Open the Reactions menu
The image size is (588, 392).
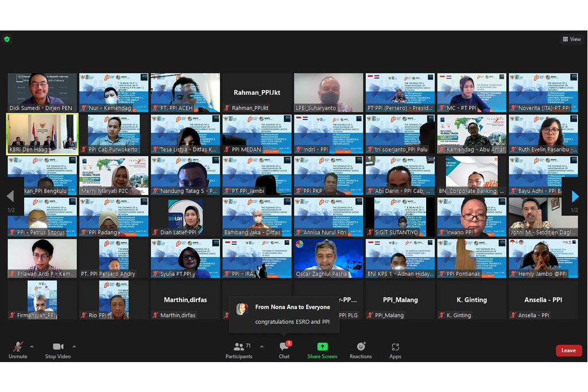(361, 351)
